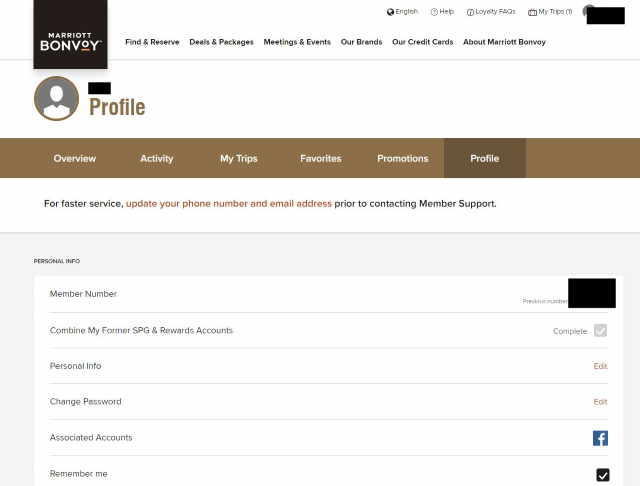Open the Help link
The width and height of the screenshot is (640, 486).
click(442, 12)
